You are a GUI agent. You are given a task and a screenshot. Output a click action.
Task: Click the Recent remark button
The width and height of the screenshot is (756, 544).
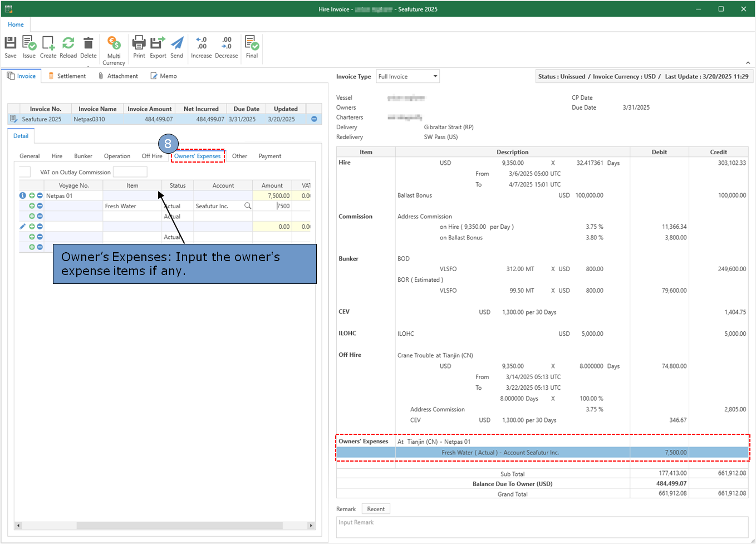pos(376,509)
